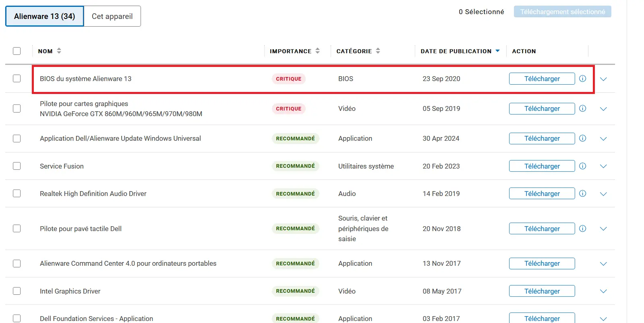Tick Realtek High Definition Audio Driver checkbox

(17, 194)
